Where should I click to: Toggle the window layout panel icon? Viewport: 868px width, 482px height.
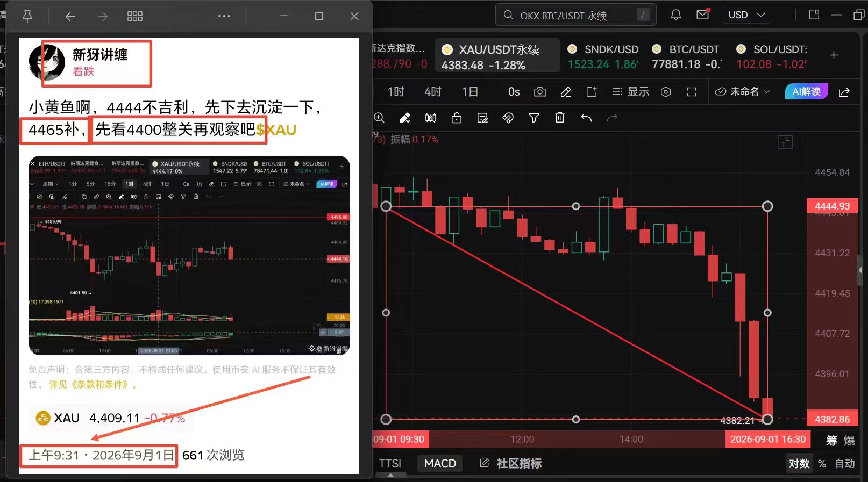click(814, 15)
